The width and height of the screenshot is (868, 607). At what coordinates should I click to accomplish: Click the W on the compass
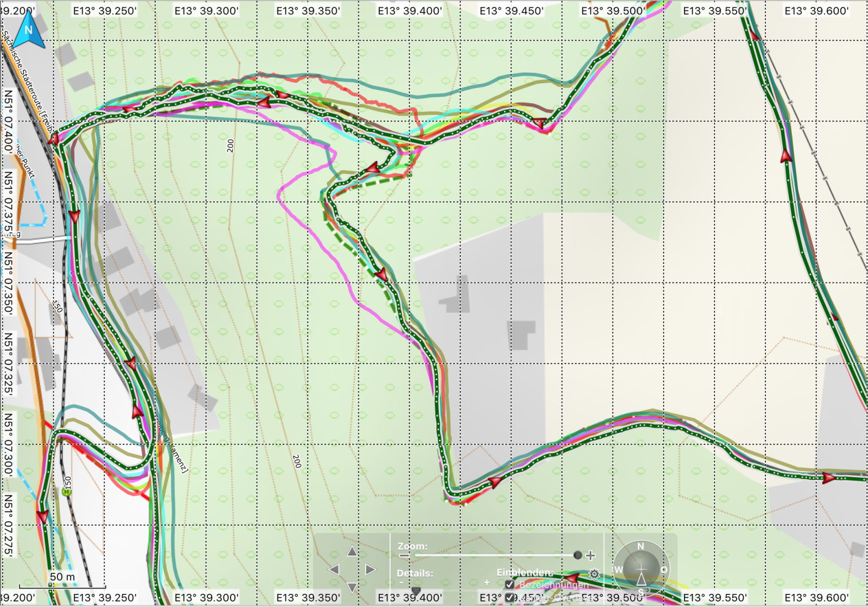[x=618, y=570]
